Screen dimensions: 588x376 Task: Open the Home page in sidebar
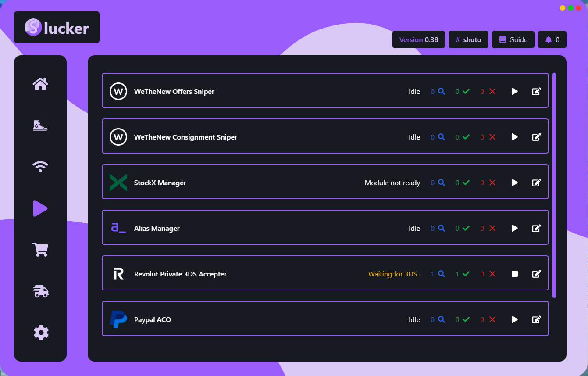(x=40, y=83)
